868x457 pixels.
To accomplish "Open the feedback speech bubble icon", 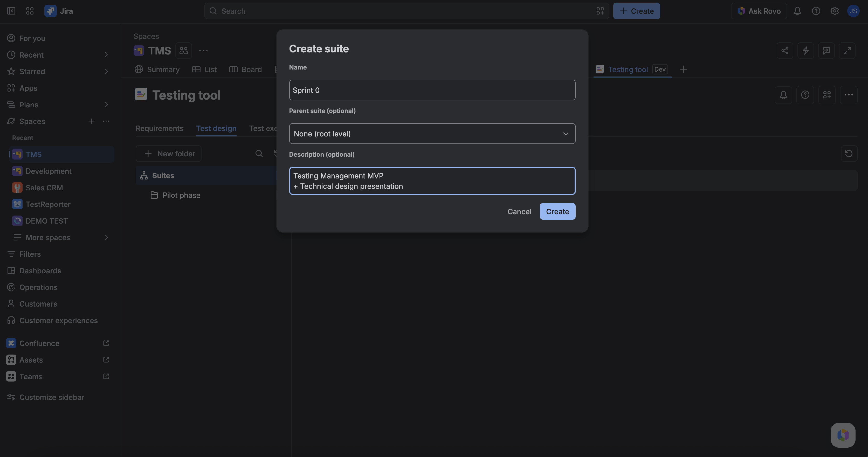I will [x=826, y=51].
